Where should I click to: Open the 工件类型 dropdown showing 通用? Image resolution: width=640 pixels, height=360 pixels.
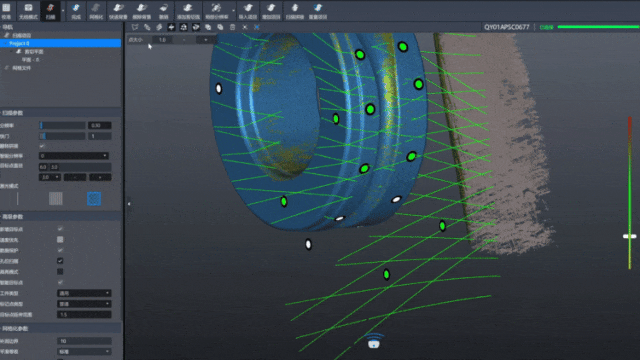(84, 293)
